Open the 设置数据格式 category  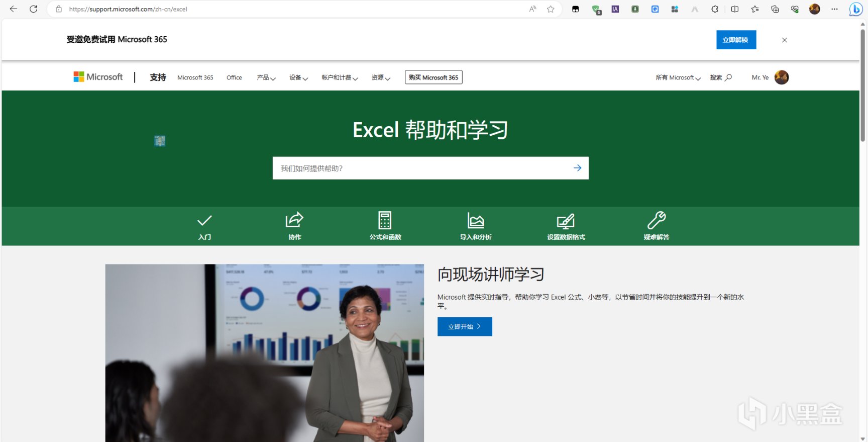coord(566,226)
